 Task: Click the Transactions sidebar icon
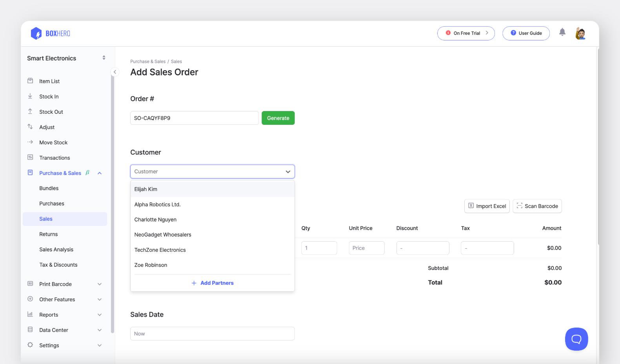(x=30, y=157)
